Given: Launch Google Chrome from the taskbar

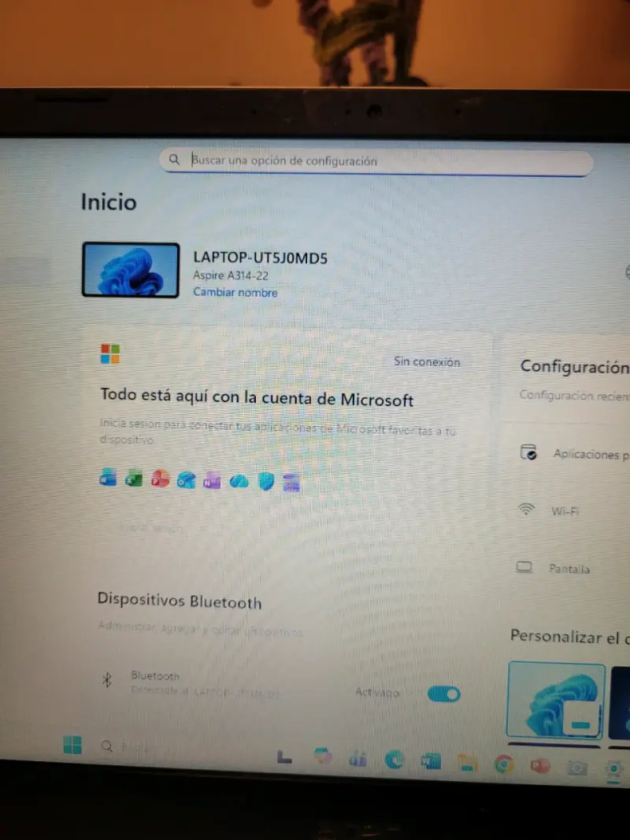Looking at the screenshot, I should [503, 764].
